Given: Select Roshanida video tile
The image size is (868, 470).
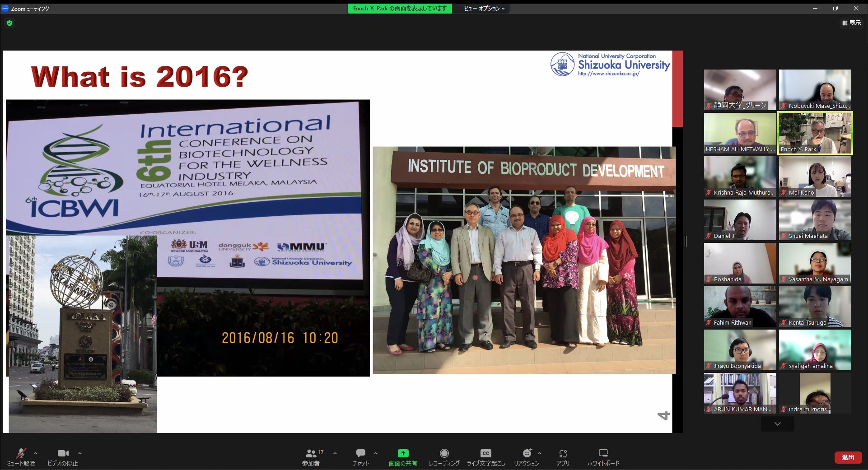Looking at the screenshot, I should pos(740,263).
